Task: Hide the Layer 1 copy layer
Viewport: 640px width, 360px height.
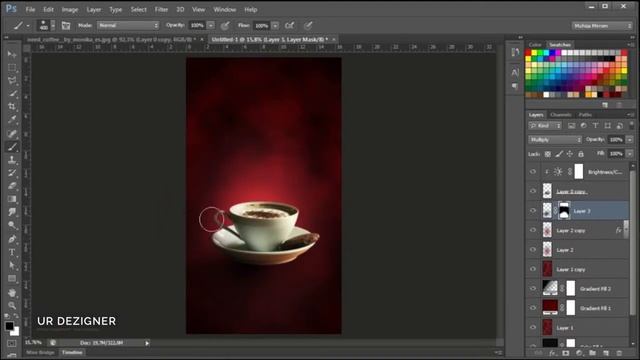Action: (533, 269)
